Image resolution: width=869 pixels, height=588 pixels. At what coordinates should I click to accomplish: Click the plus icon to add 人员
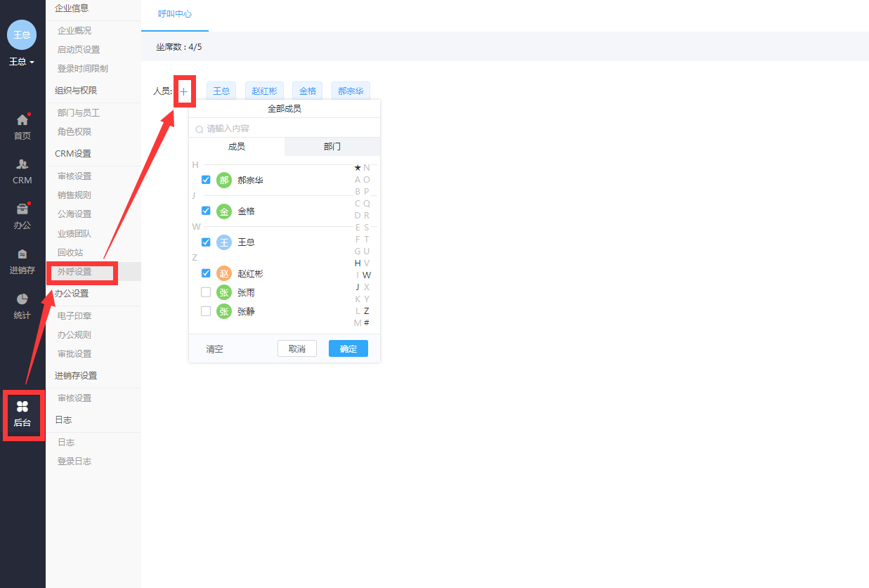[x=184, y=91]
